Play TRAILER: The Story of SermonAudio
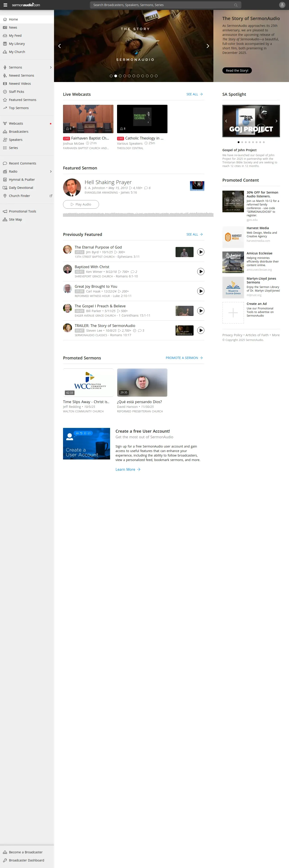The height and width of the screenshot is (868, 289). pyautogui.click(x=201, y=330)
